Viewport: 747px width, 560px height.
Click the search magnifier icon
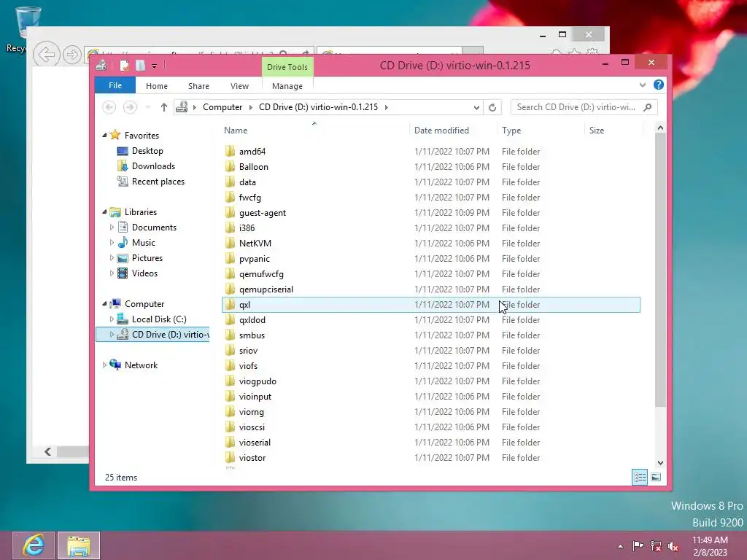pyautogui.click(x=648, y=107)
